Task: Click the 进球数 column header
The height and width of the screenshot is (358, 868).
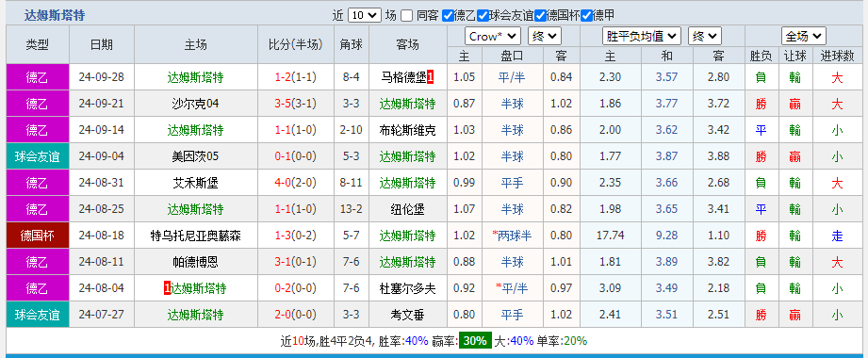Action: point(838,56)
